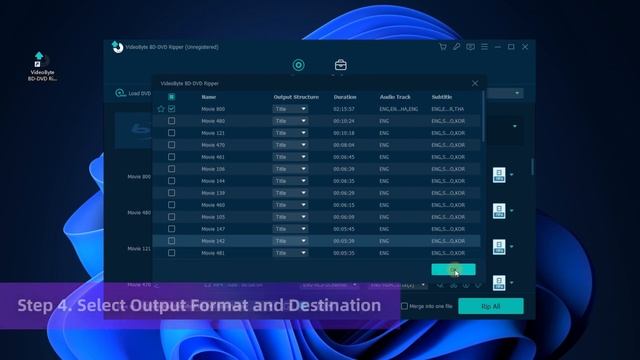Click the Duration column header
The height and width of the screenshot is (360, 640).
coord(345,97)
